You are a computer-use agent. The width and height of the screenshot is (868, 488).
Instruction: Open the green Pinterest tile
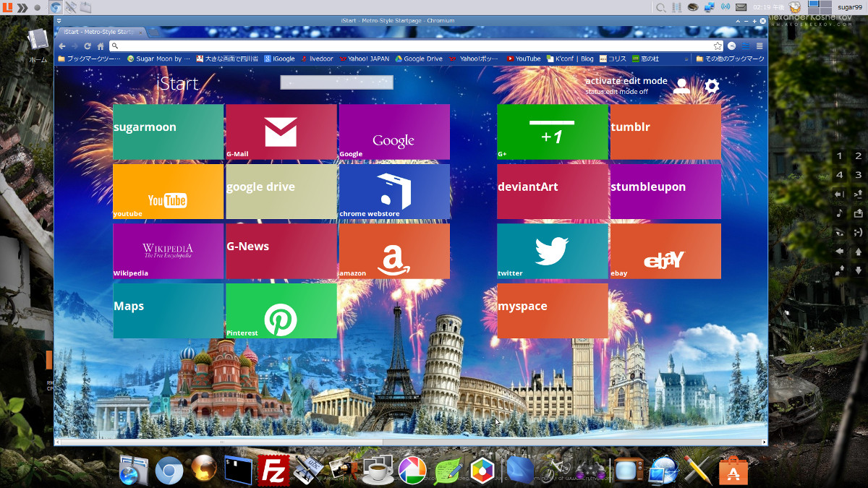[281, 311]
